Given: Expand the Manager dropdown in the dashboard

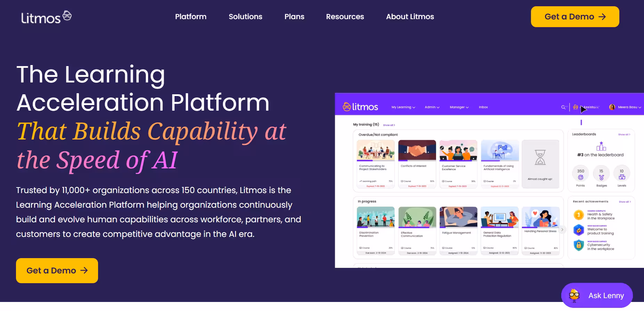Looking at the screenshot, I should [459, 107].
